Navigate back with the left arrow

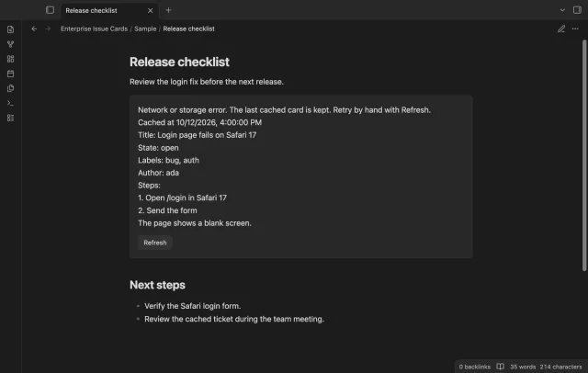(x=34, y=28)
